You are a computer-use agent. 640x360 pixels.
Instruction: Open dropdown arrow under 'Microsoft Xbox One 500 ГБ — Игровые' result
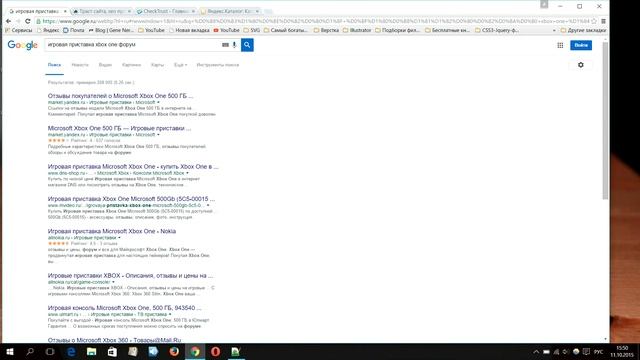tap(158, 135)
